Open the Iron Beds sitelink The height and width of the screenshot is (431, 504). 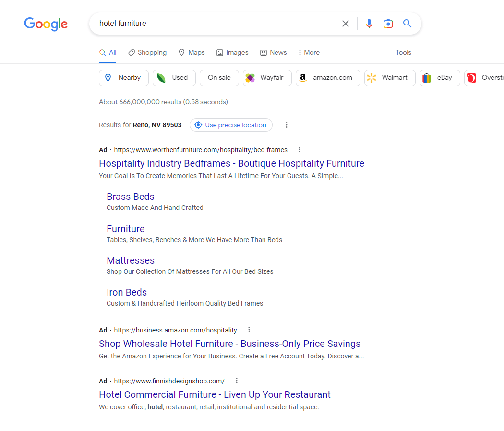click(127, 292)
